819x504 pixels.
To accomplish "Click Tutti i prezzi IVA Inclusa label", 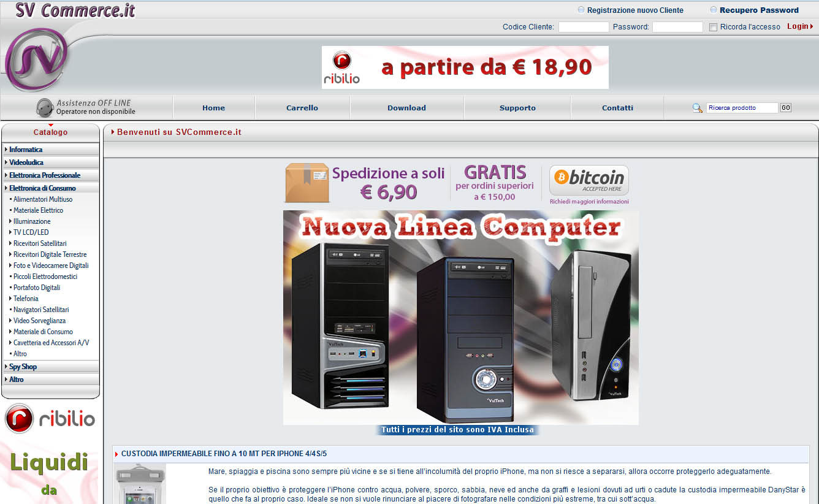I will [x=457, y=430].
